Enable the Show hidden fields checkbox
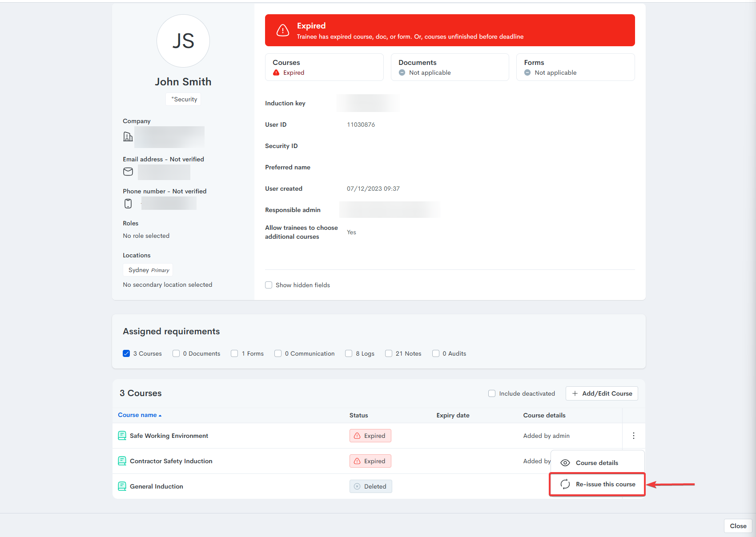The image size is (756, 537). [x=269, y=285]
